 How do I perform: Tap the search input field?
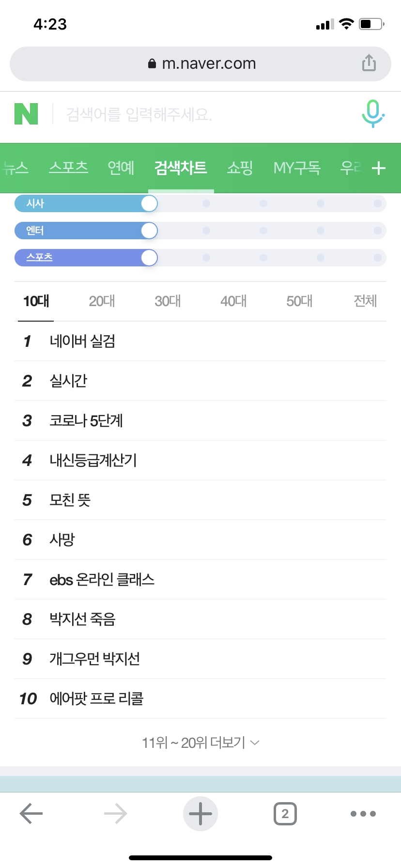tap(203, 115)
